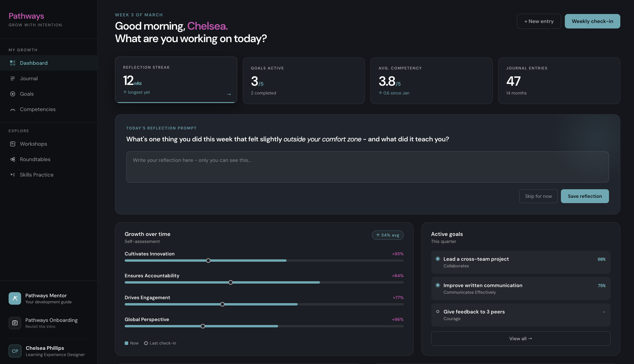634x364 pixels.
Task: Open Journal from the sidebar icon
Action: tap(13, 78)
